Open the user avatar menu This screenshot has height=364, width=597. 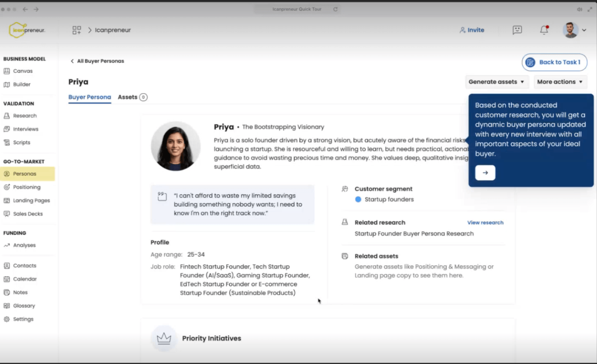tap(570, 30)
